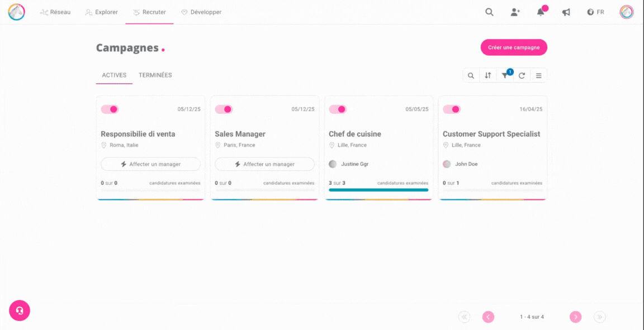
Task: Switch off the Chef de cuisine campaign
Action: [x=338, y=109]
